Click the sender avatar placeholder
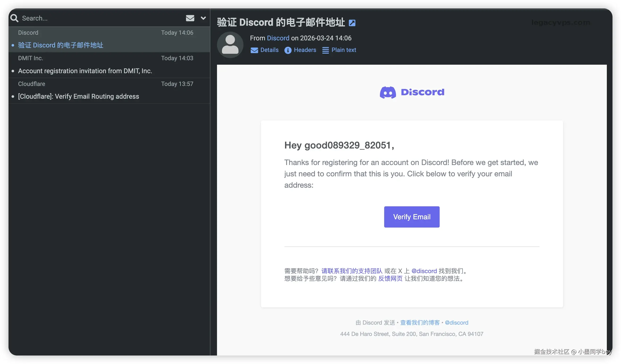Viewport: 621px width, 364px height. tap(230, 45)
